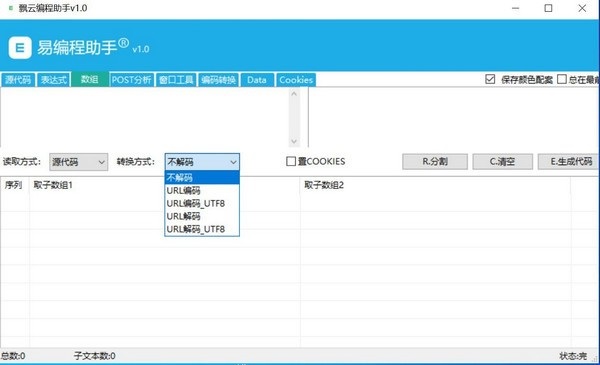This screenshot has height=365, width=600.
Task: Check the 置COOKIES checkbox
Action: [291, 161]
